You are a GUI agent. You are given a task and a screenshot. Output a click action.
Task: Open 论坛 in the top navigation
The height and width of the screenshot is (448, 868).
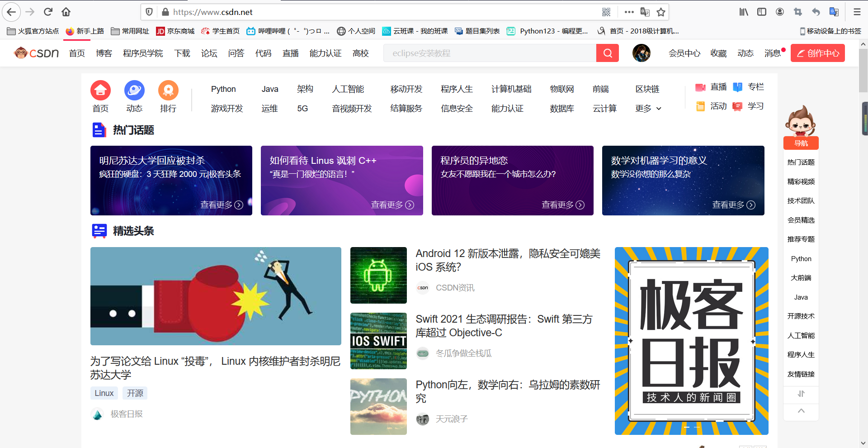[x=209, y=53]
